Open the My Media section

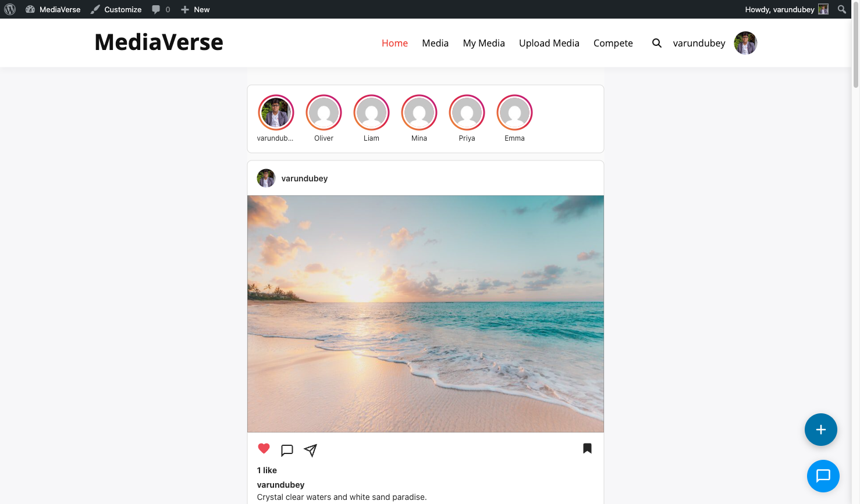coord(484,43)
